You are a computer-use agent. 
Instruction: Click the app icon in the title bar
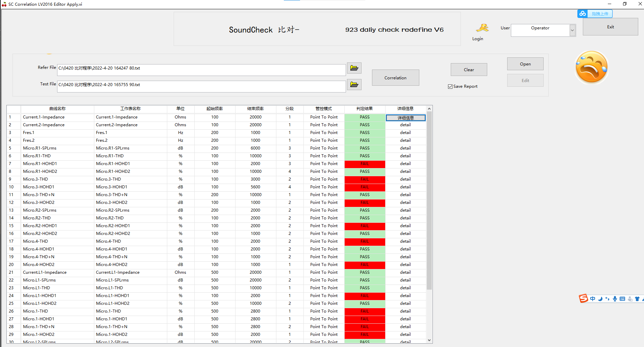click(4, 4)
